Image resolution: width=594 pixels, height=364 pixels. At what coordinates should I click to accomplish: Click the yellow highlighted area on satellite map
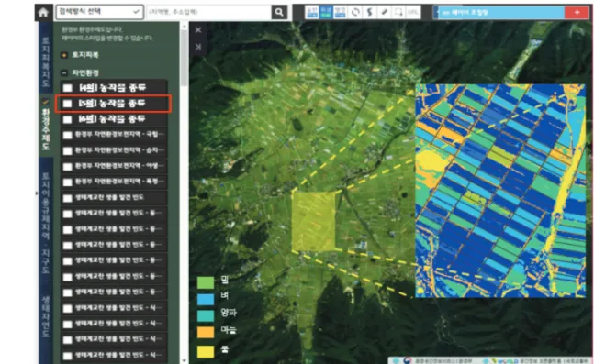314,221
